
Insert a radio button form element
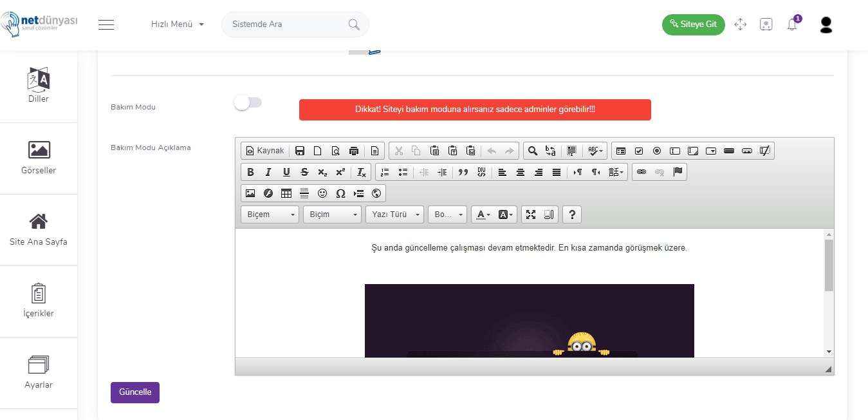657,151
